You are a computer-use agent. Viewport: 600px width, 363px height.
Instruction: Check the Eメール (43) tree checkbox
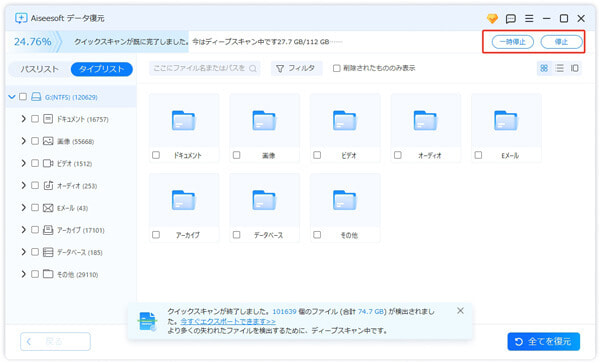point(35,207)
